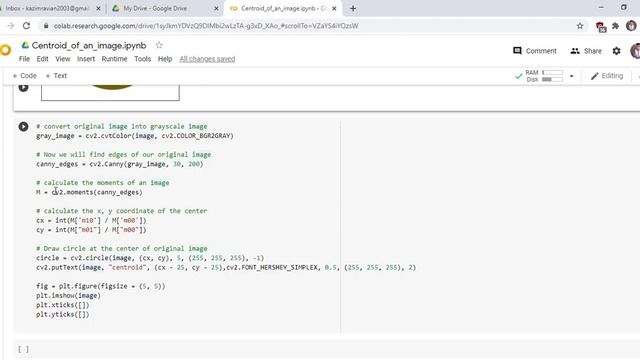This screenshot has width=640, height=360.
Task: Star the Centroid_of_an_image notebook
Action: [159, 45]
